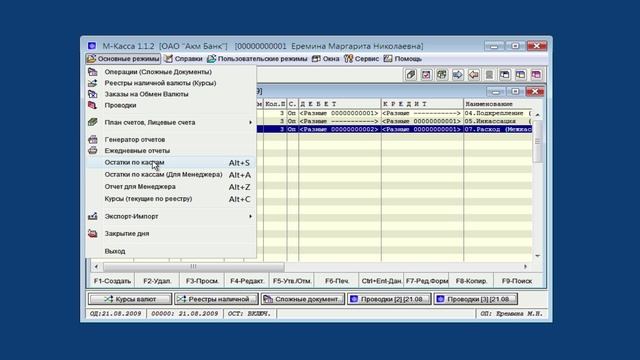Click the magenta windows toolbar icon
Image resolution: width=640 pixels, height=360 pixels.
536,75
